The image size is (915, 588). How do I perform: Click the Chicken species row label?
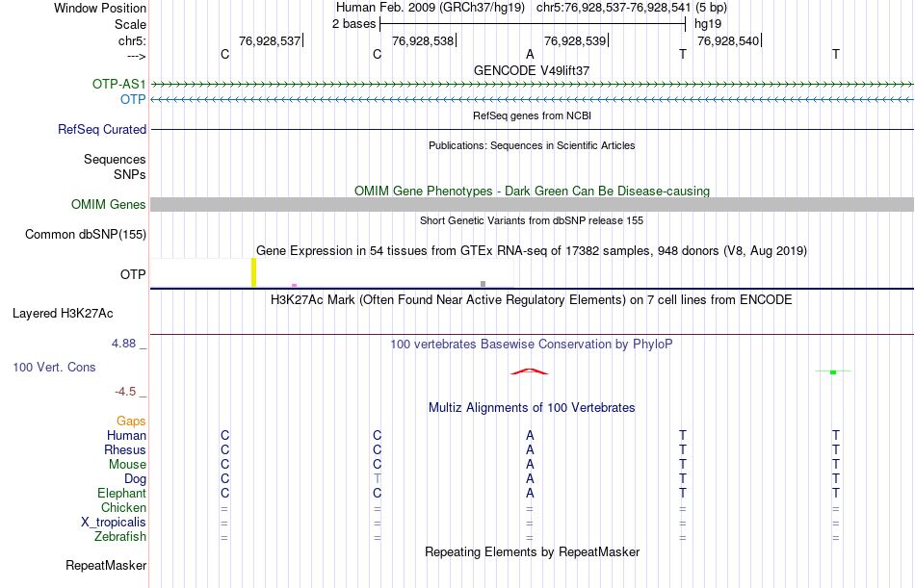click(123, 508)
